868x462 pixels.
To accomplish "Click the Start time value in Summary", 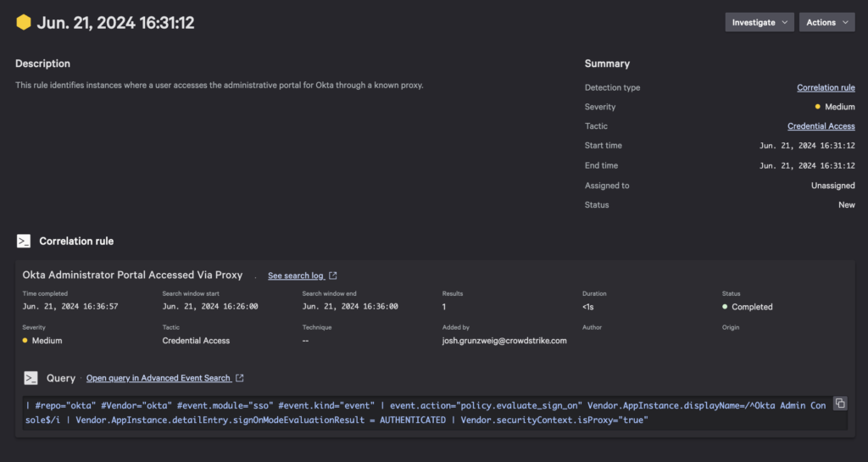I will [807, 146].
